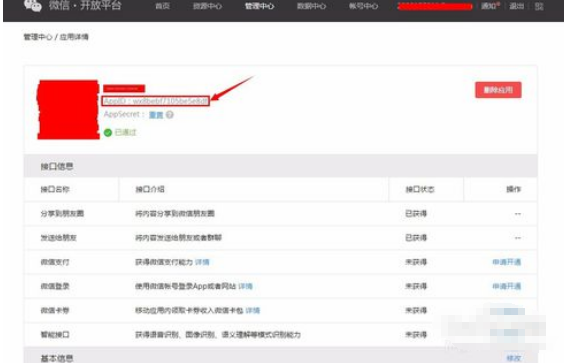Click the green 已通过 check icon
The image size is (564, 363).
tap(108, 132)
